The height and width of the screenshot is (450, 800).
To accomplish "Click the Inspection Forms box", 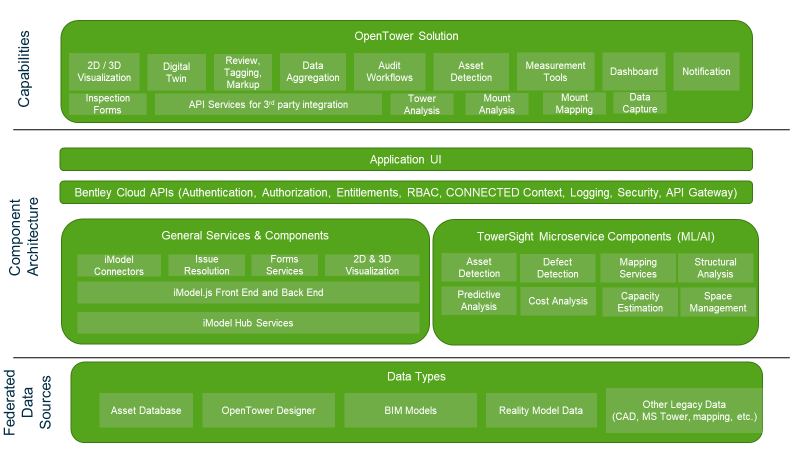I will [x=107, y=104].
